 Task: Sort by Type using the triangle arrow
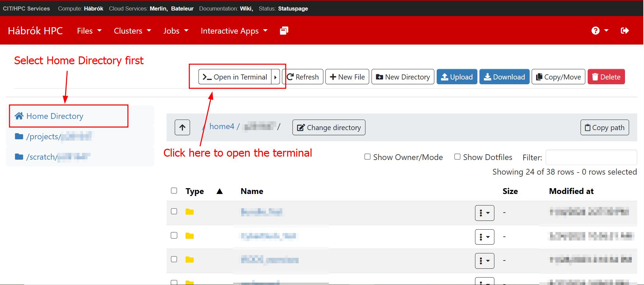(x=220, y=191)
